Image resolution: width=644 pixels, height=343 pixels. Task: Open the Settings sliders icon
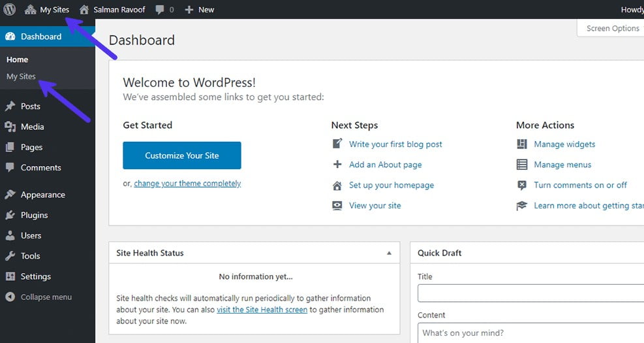[10, 276]
